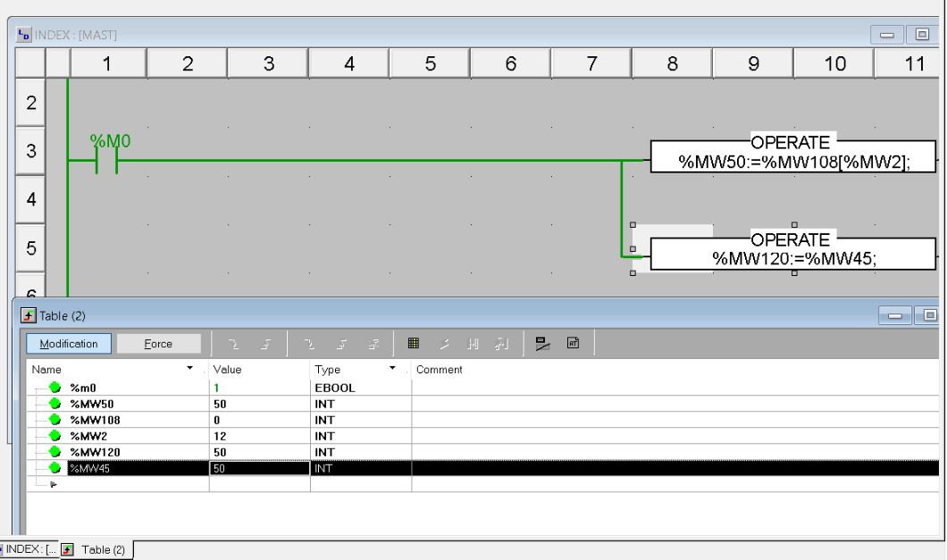The width and height of the screenshot is (947, 560).
Task: Click the Value cell of %MW45
Action: tap(260, 468)
